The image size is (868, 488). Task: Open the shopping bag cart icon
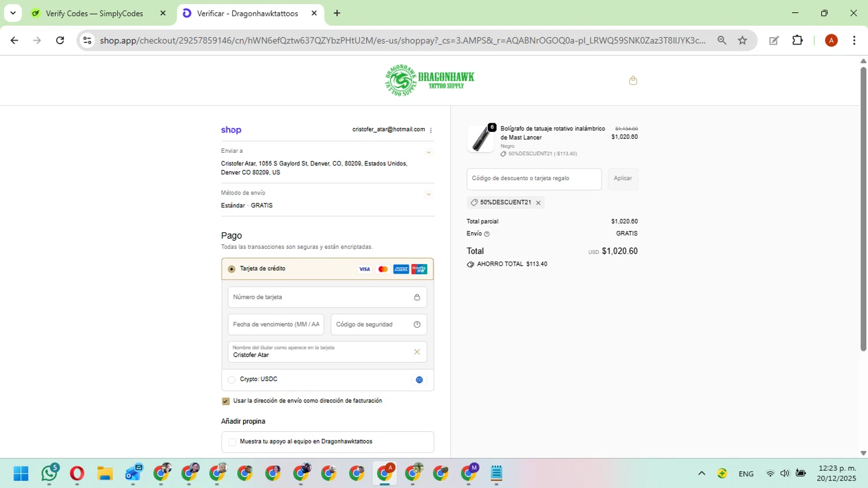click(x=633, y=80)
